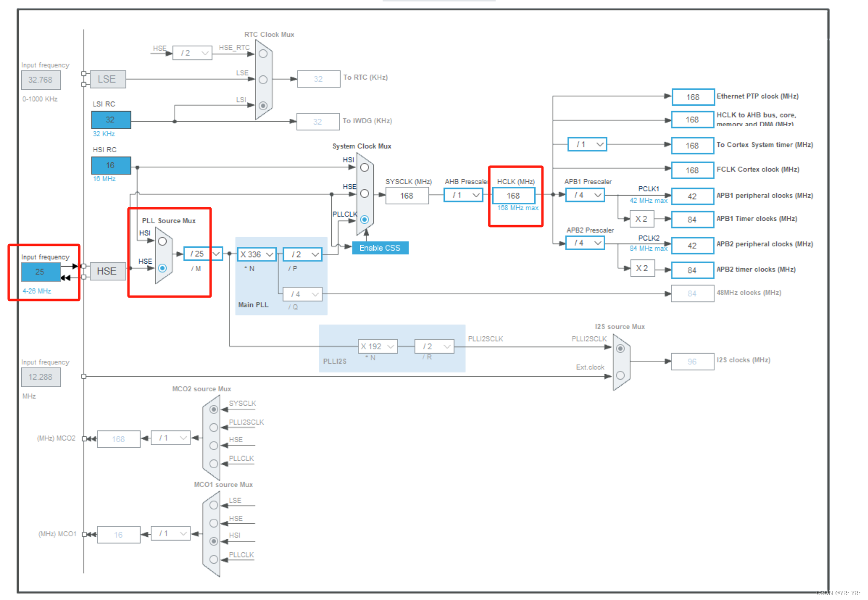The height and width of the screenshot is (600, 868).
Task: Select PLLCLK on MCO2 source Mux
Action: (213, 464)
